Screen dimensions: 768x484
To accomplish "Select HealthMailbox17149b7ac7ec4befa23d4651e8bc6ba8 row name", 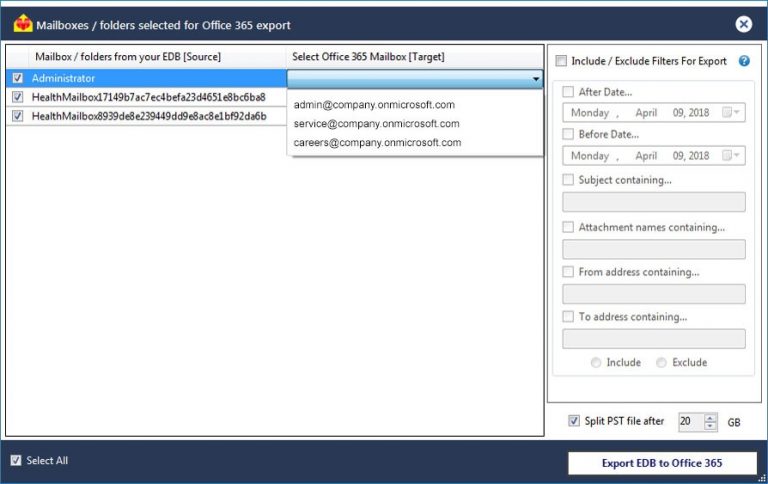I will [x=148, y=97].
